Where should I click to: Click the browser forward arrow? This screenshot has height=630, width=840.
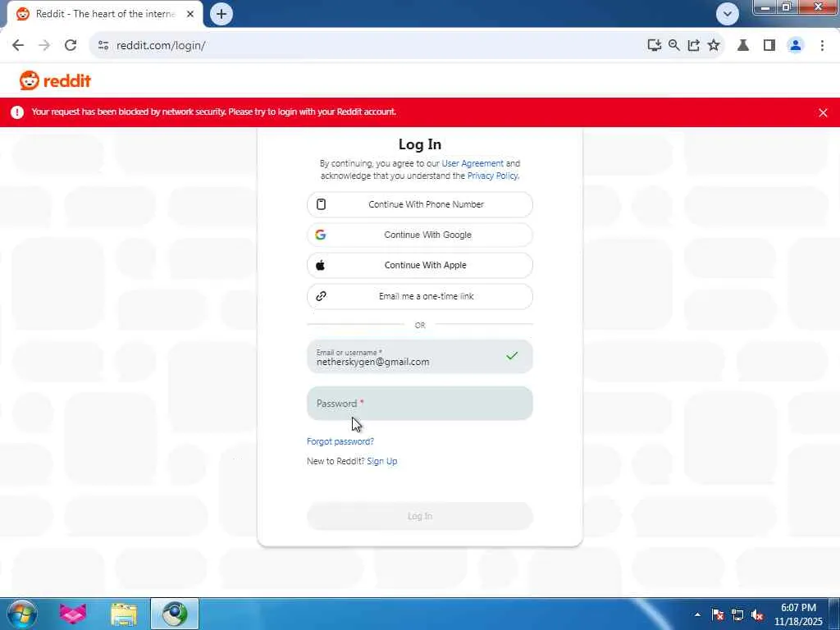pos(44,46)
